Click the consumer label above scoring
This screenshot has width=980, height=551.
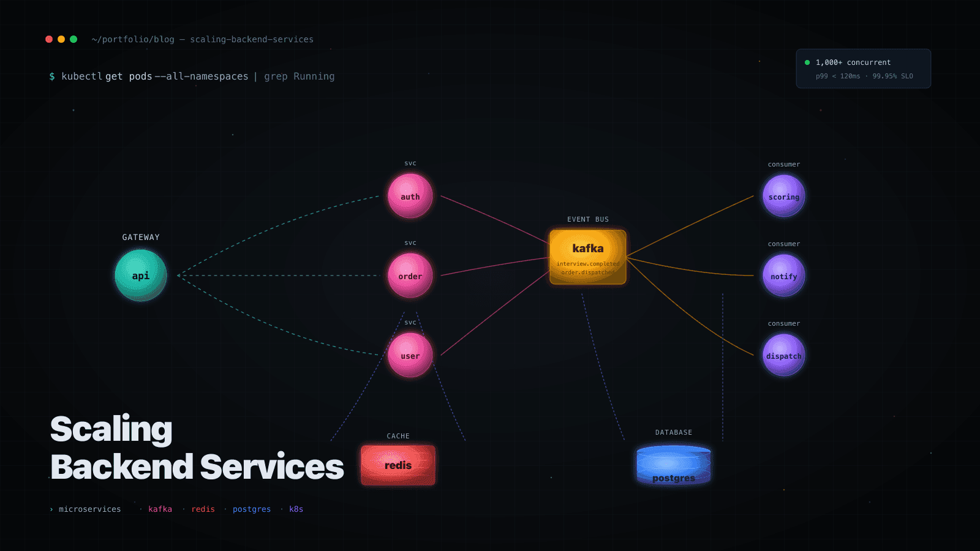click(784, 164)
